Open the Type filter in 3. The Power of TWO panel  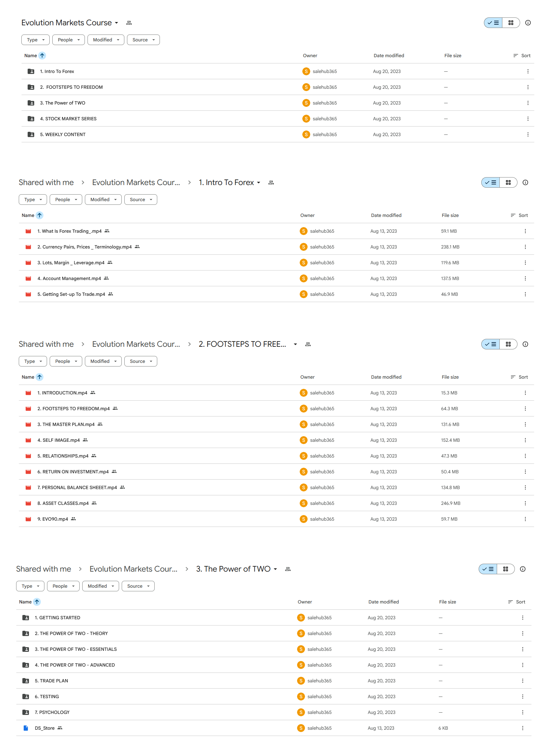coord(30,586)
